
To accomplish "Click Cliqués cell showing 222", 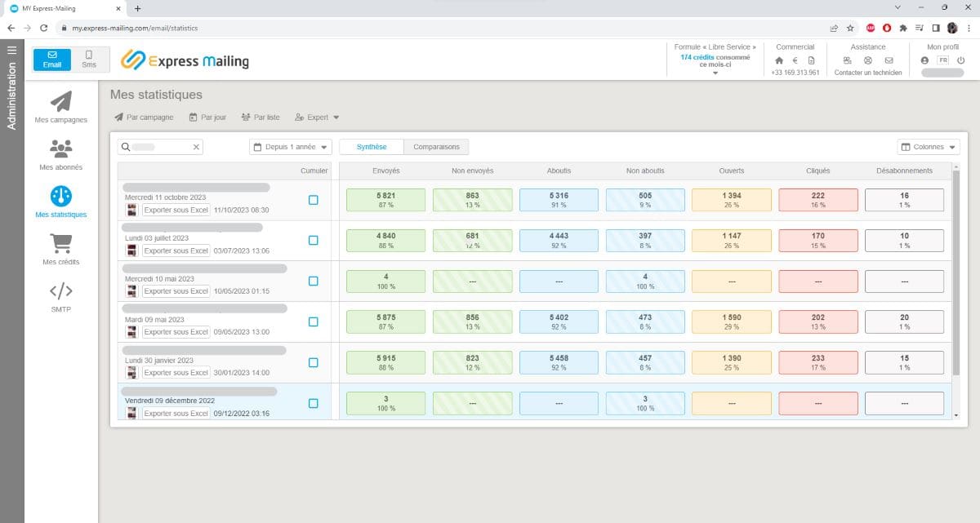I will (x=818, y=200).
